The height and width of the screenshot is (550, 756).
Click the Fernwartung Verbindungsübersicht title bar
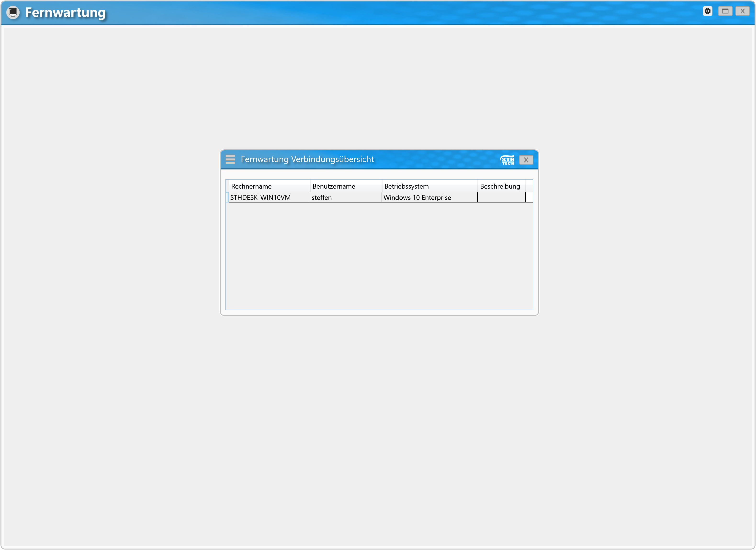(433, 159)
